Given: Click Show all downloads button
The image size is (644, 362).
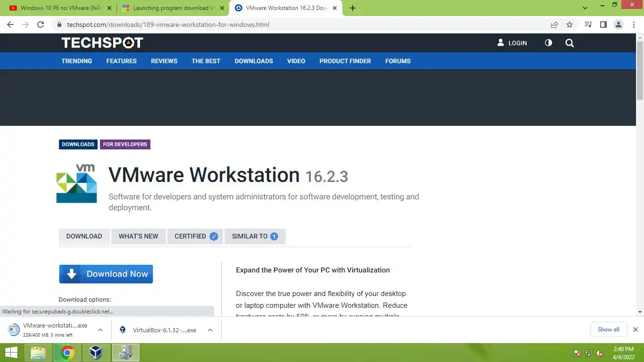Looking at the screenshot, I should pos(609,329).
